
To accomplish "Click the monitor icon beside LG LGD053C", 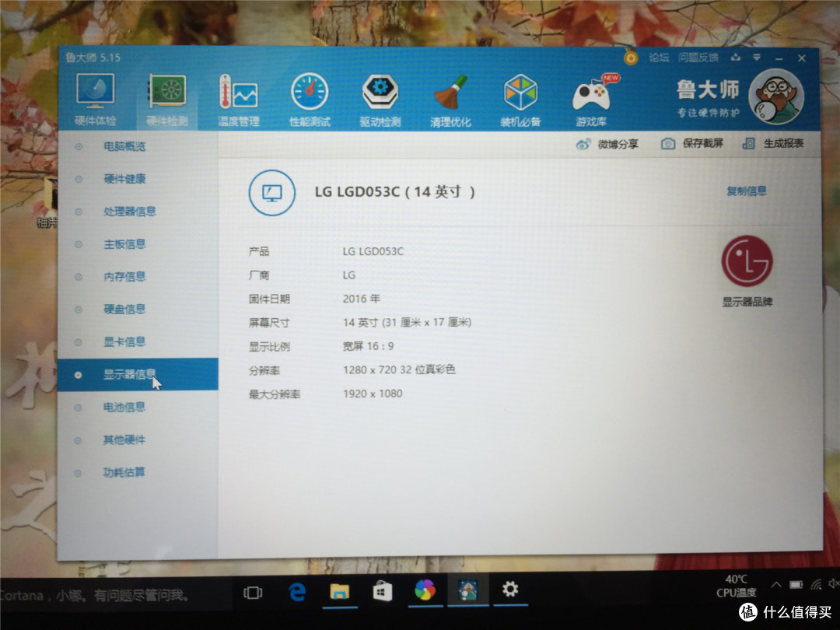I will click(x=272, y=193).
